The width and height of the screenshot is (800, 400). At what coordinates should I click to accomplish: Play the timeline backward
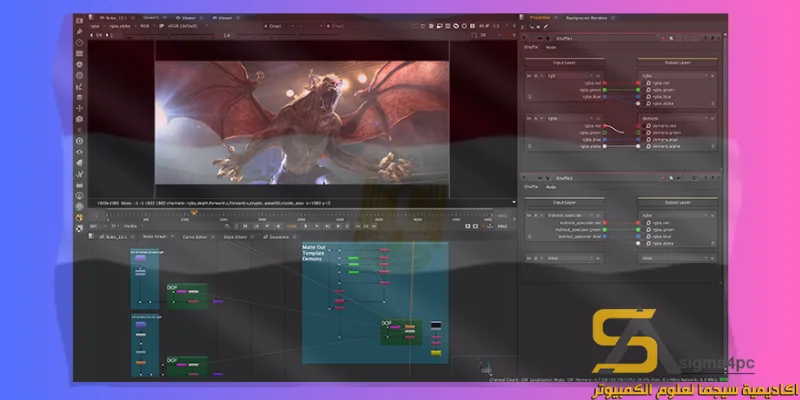click(x=278, y=226)
